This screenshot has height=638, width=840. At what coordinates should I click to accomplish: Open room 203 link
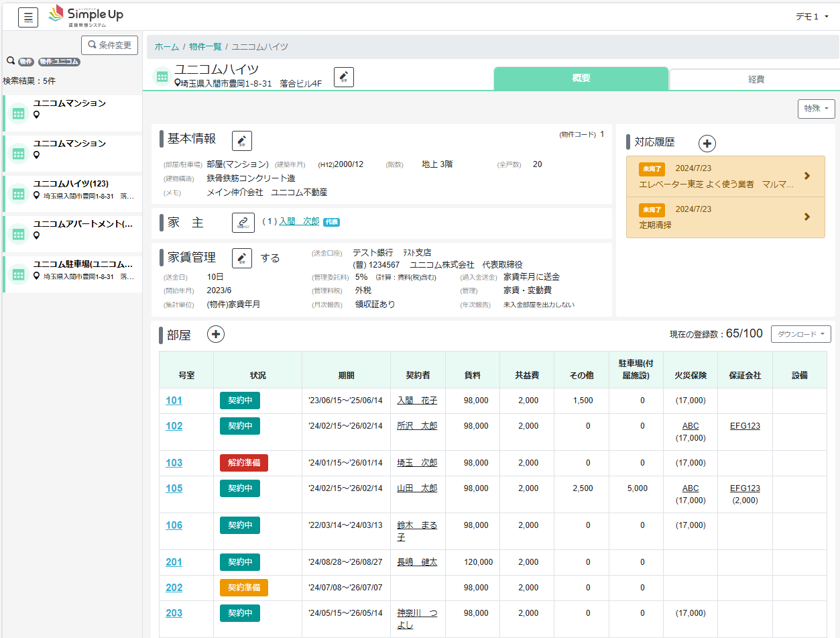coord(174,613)
